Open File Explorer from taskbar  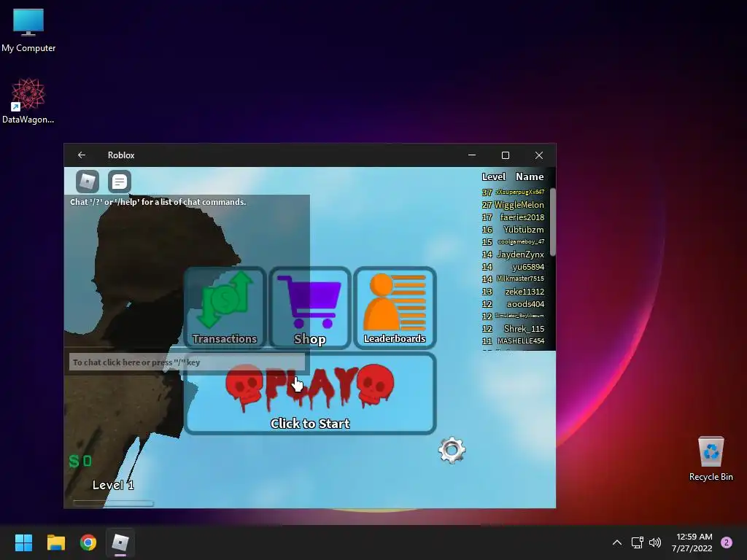pyautogui.click(x=55, y=542)
